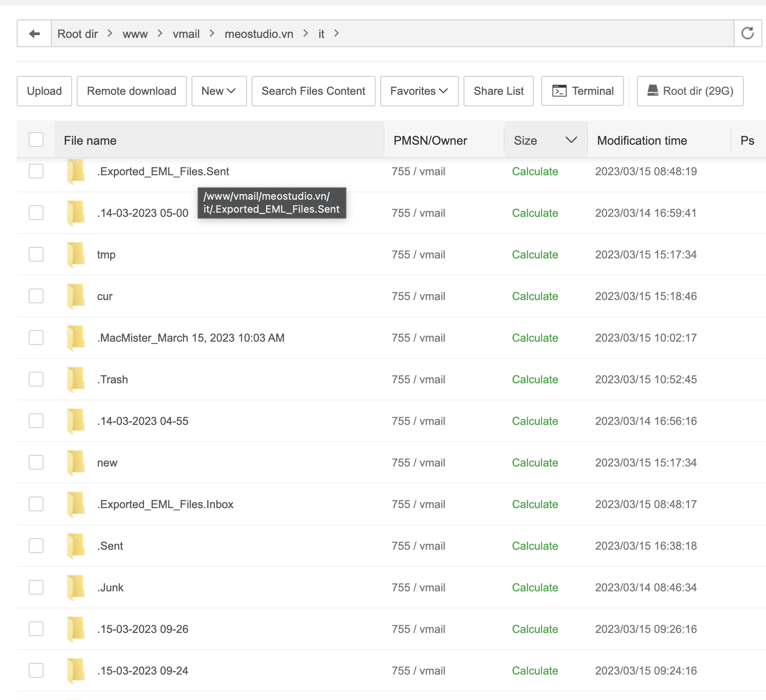
Task: Click the back arrow navigation icon
Action: click(34, 34)
